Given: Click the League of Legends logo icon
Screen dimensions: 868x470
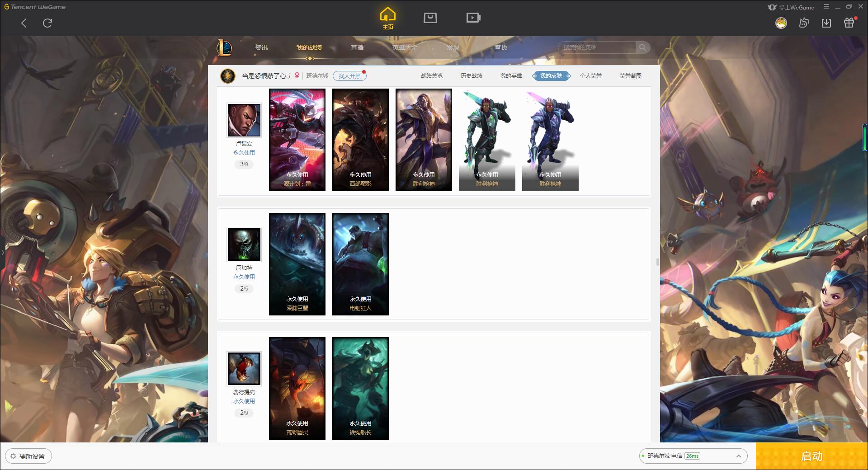Looking at the screenshot, I should [224, 47].
